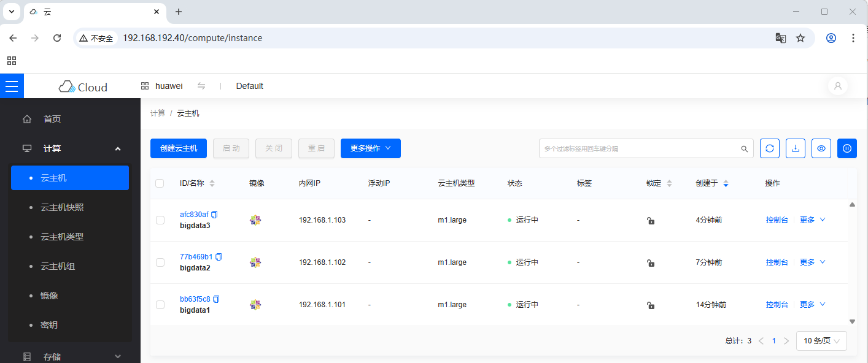The image size is (868, 363).
Task: Check the bigdata2 row checkbox
Action: click(160, 262)
